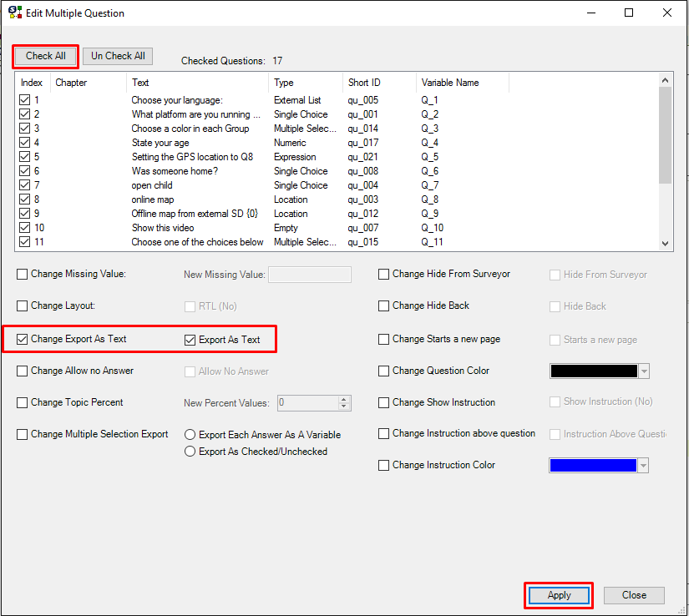Close the dialog using Close button

point(634,595)
